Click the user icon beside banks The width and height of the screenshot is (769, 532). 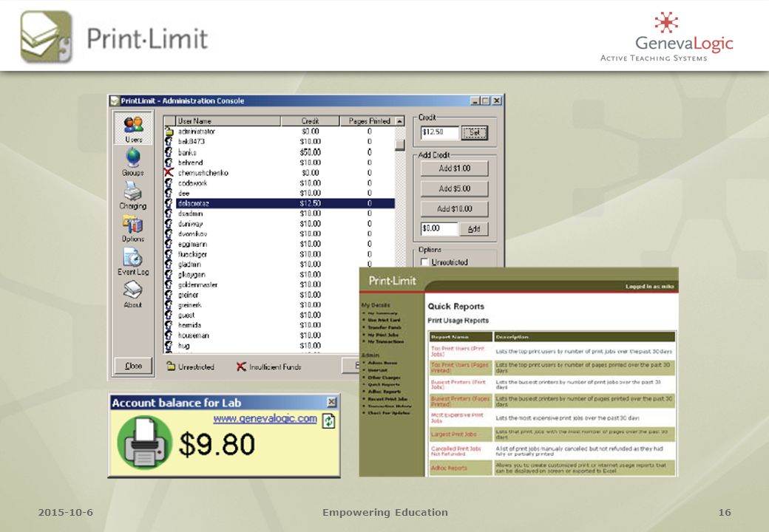point(169,152)
